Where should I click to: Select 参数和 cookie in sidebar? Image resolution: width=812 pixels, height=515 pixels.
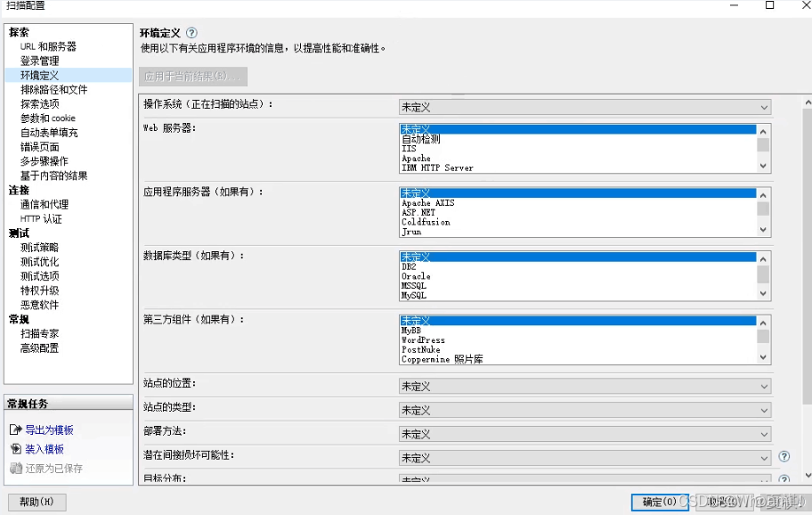click(x=48, y=119)
